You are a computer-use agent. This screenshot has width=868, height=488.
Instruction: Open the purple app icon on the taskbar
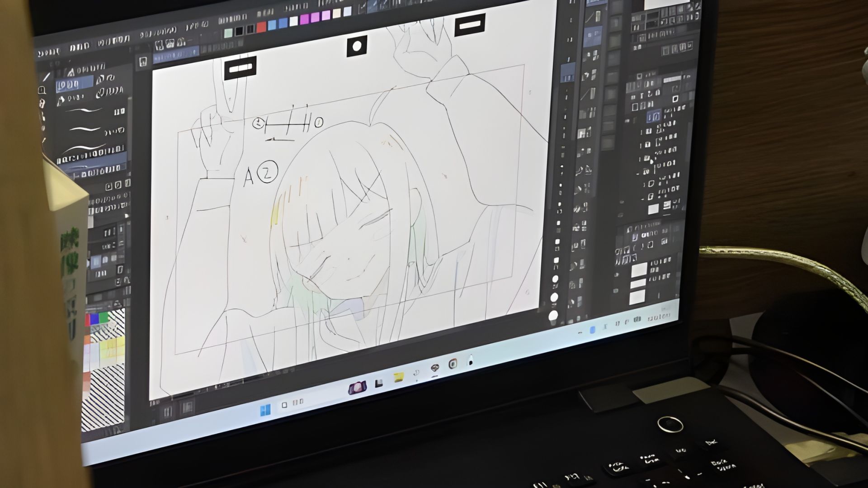(357, 388)
